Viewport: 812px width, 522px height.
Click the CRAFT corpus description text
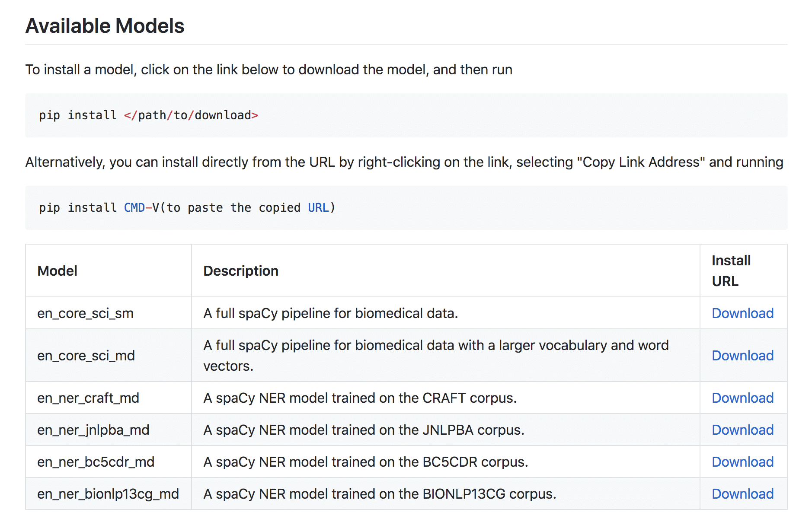360,398
